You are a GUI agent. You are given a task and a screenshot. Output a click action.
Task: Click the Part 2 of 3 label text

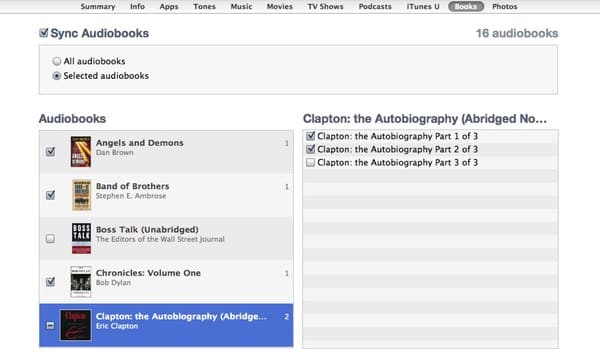[x=398, y=149]
